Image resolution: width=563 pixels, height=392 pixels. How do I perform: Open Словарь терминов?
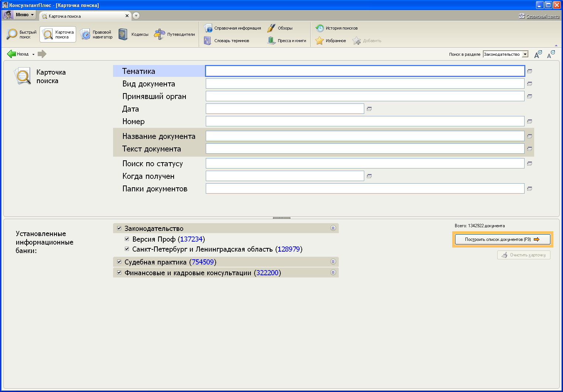coord(226,41)
